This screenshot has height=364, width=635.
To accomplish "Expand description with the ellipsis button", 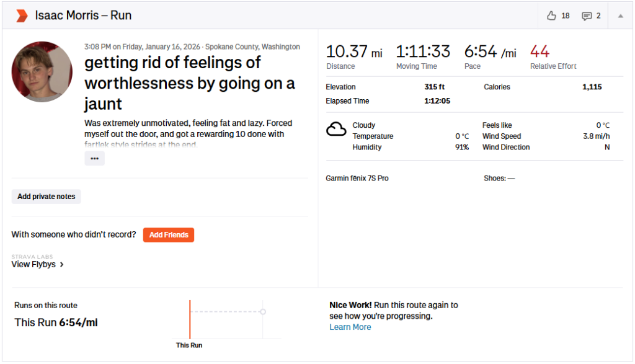I will (x=94, y=158).
